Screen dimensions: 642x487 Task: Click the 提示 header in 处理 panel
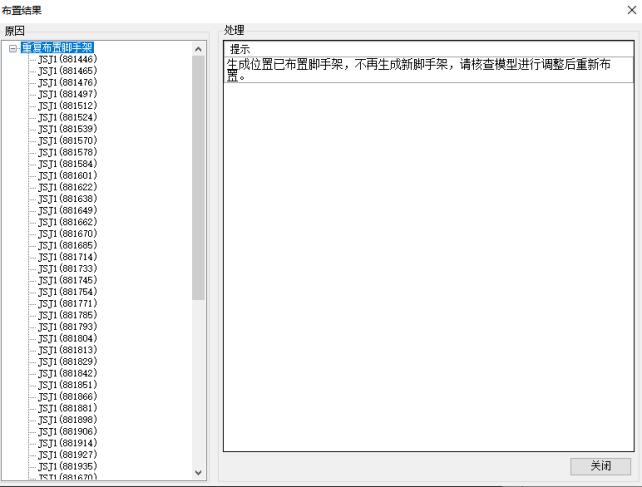tap(240, 49)
